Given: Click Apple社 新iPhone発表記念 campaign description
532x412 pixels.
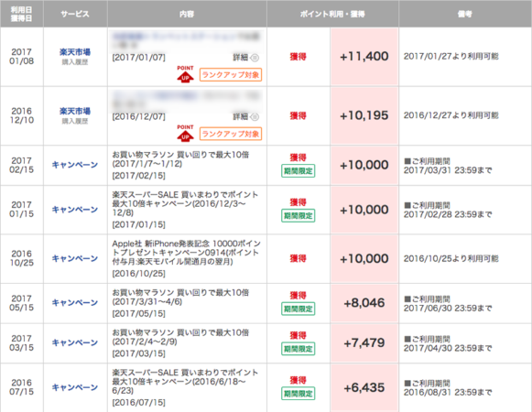Looking at the screenshot, I should [x=187, y=253].
